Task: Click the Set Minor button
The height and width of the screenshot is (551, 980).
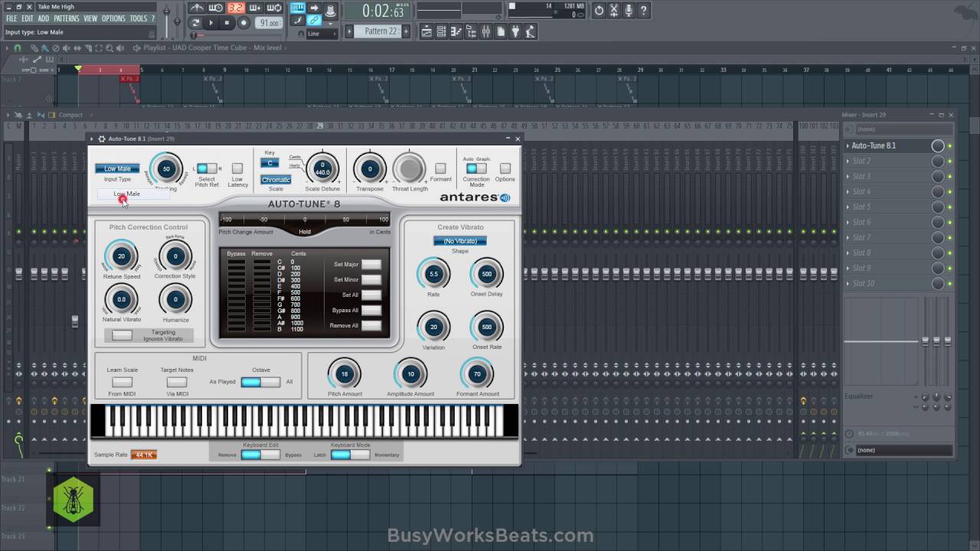Action: (x=371, y=279)
